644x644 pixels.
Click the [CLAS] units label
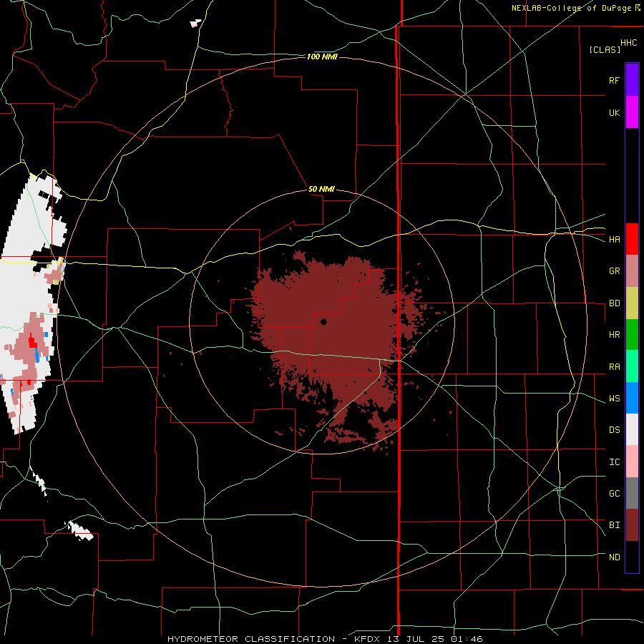tap(605, 49)
